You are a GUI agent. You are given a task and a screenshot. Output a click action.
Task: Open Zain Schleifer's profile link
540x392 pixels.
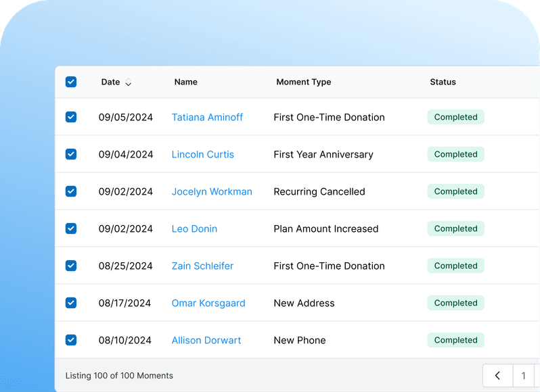[x=202, y=266]
